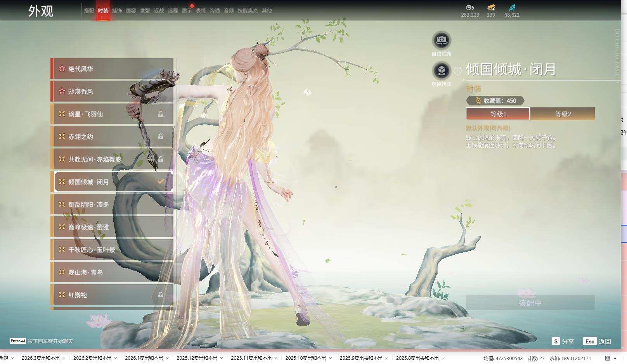Select the 倒反阴阳·凛冬 outfit

click(x=112, y=204)
